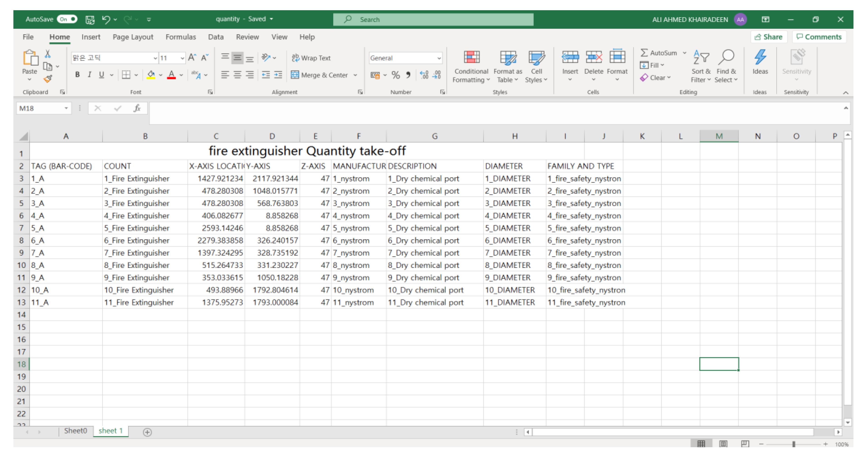Click the Increase Decimal icon
Image resolution: width=868 pixels, height=459 pixels.
coord(424,75)
